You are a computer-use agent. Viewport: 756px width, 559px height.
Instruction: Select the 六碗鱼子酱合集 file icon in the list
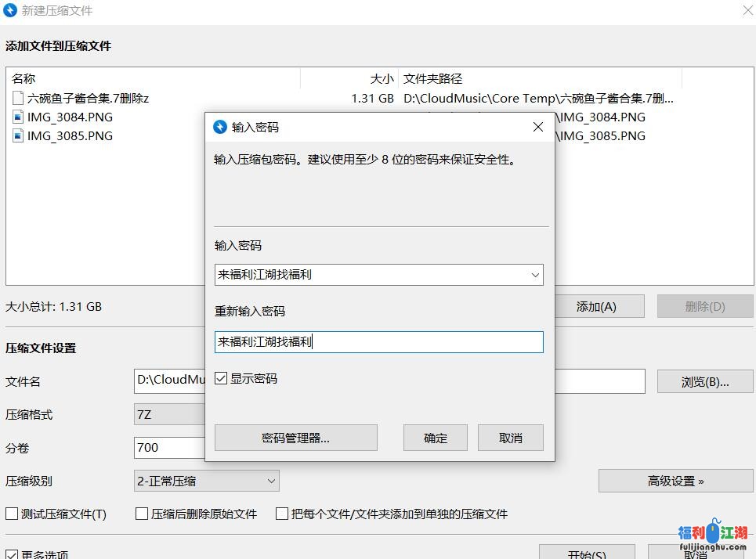[x=18, y=99]
